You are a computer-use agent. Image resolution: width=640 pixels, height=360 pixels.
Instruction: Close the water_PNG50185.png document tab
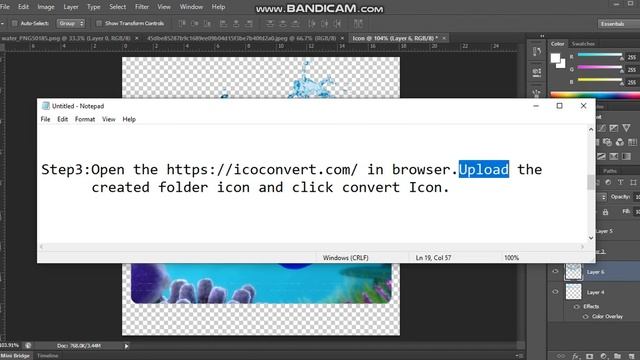pyautogui.click(x=137, y=38)
